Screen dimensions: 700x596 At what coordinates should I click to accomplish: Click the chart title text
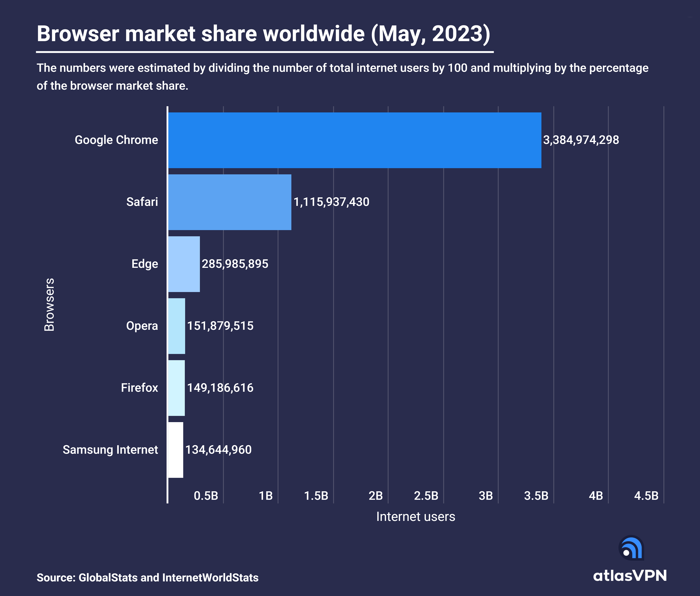coord(263,34)
